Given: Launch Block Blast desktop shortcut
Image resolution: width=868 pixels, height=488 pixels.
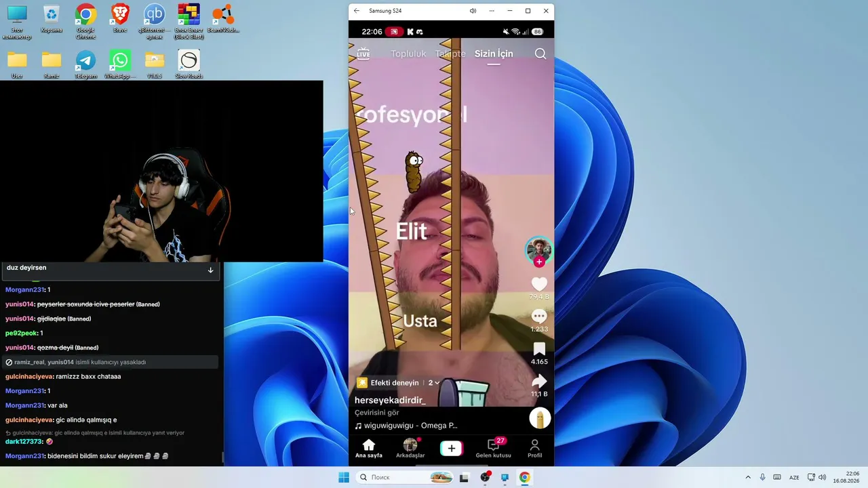Looking at the screenshot, I should [x=189, y=21].
